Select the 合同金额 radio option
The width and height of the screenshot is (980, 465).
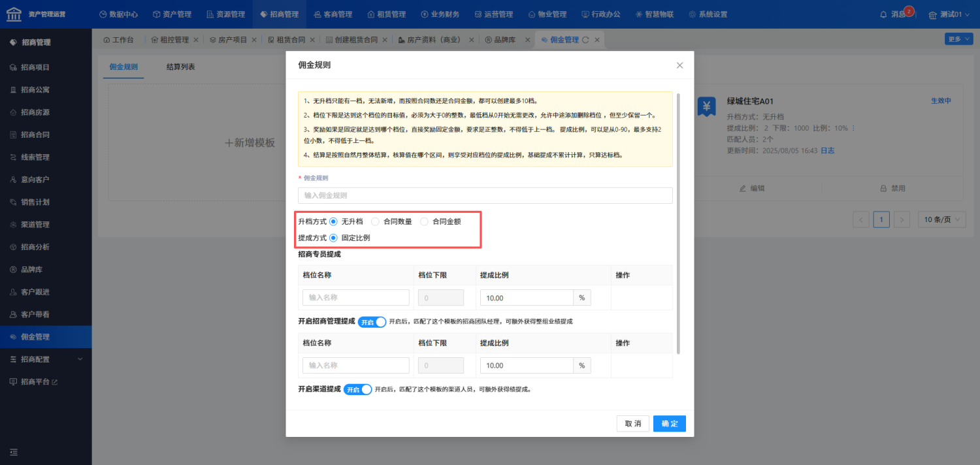(x=440, y=221)
